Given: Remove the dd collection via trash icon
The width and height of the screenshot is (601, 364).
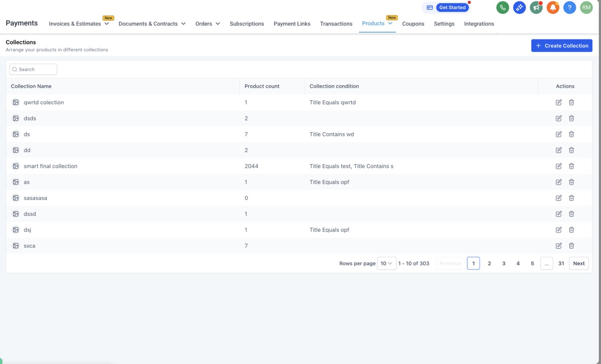Looking at the screenshot, I should pos(571,150).
